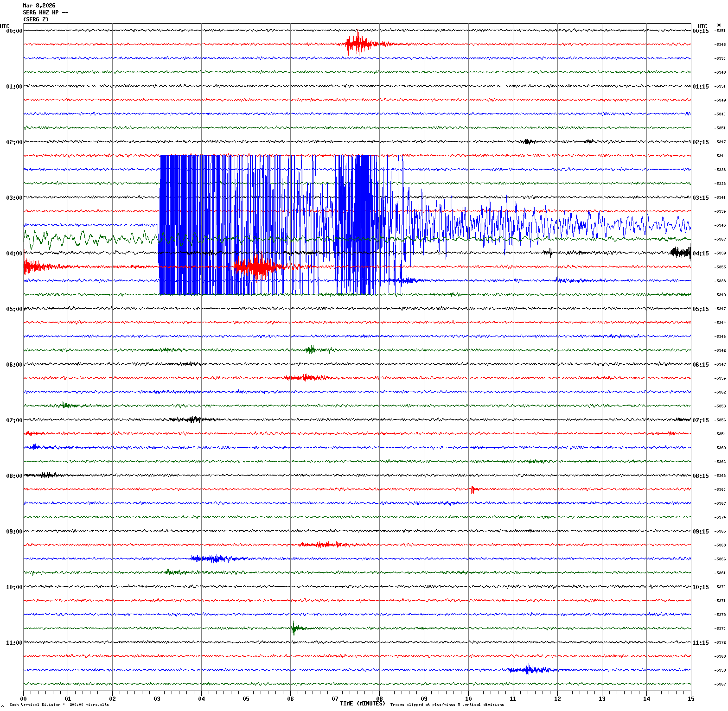Click the black burst at the end of the 04:00 trace

[x=681, y=253]
